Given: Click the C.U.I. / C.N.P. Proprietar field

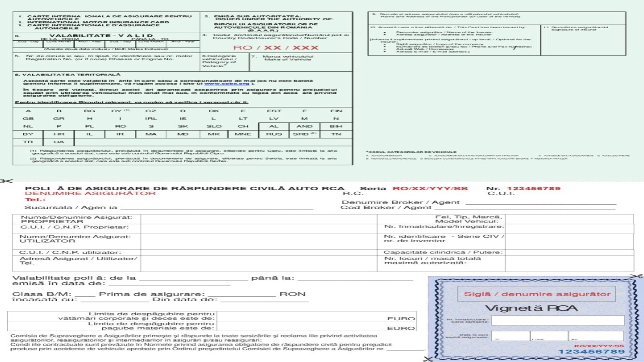Looking at the screenshot, I should 258,228.
